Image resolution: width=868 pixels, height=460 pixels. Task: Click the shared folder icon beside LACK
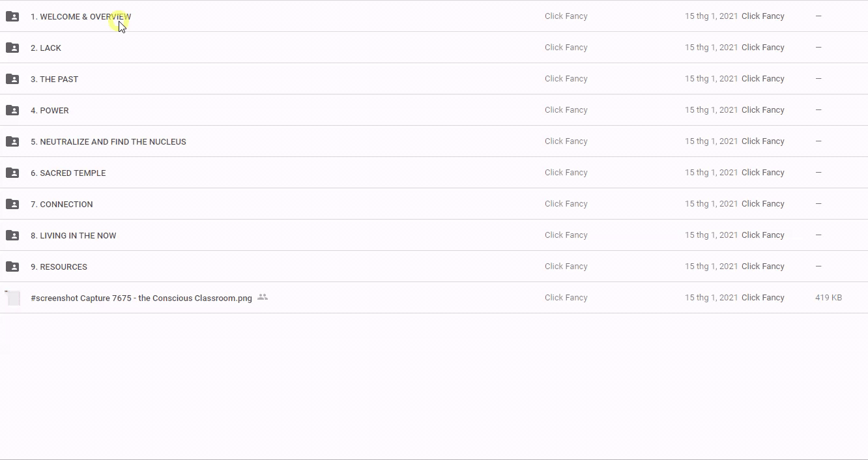pos(12,48)
